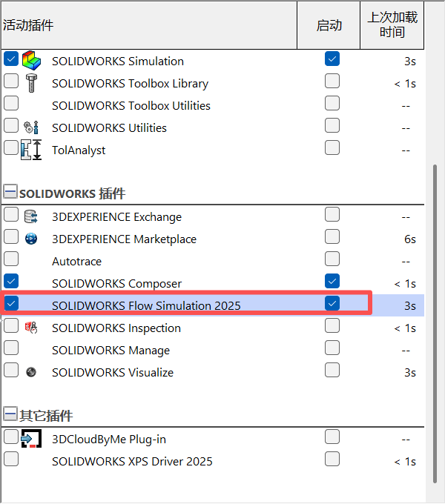
Task: Click the 3DEXPERIENCE Exchange database icon
Action: click(x=31, y=216)
